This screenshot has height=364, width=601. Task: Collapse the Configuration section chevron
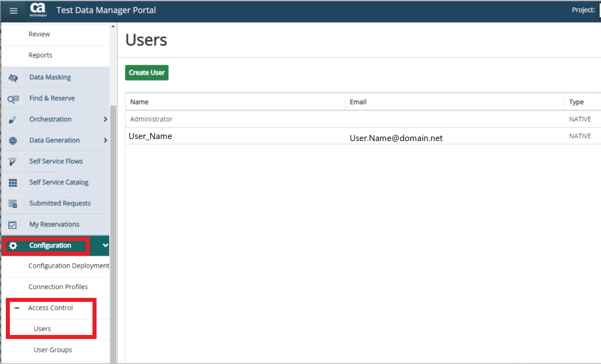[x=105, y=245]
